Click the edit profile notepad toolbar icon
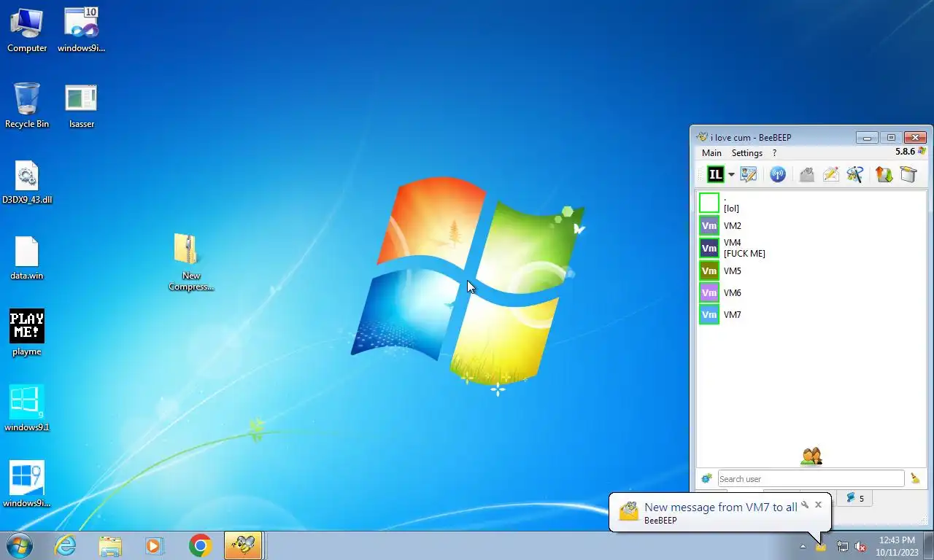 pyautogui.click(x=749, y=174)
